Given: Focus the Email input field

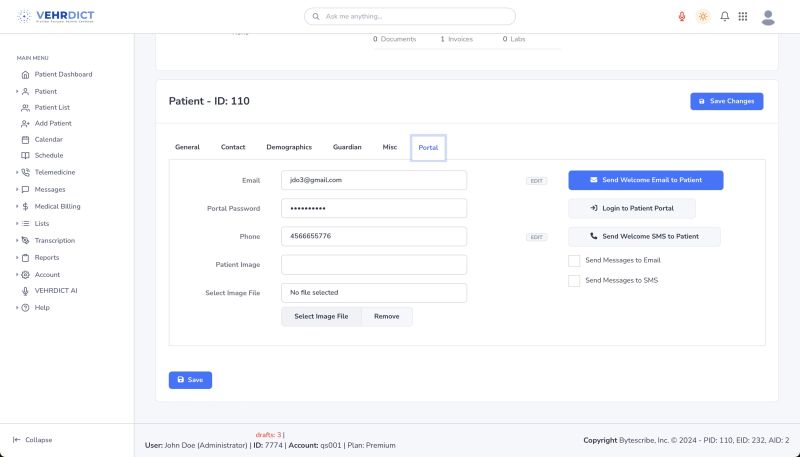Looking at the screenshot, I should click(x=373, y=180).
